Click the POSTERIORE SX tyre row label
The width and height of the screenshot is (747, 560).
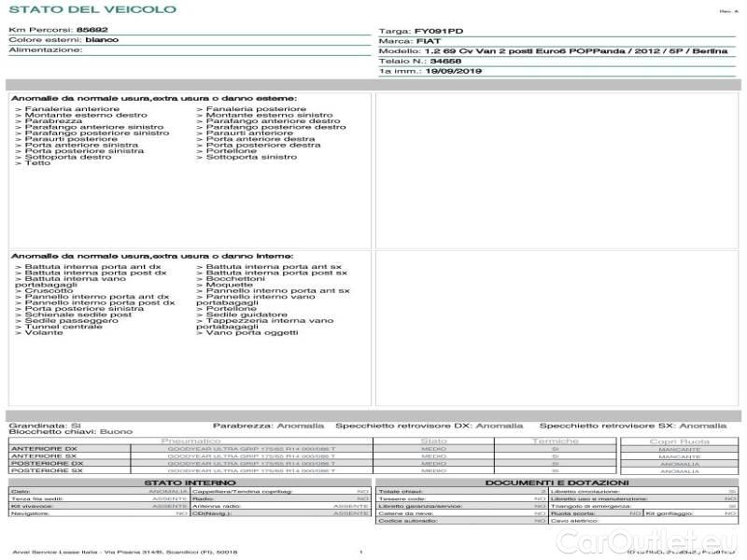click(x=47, y=471)
